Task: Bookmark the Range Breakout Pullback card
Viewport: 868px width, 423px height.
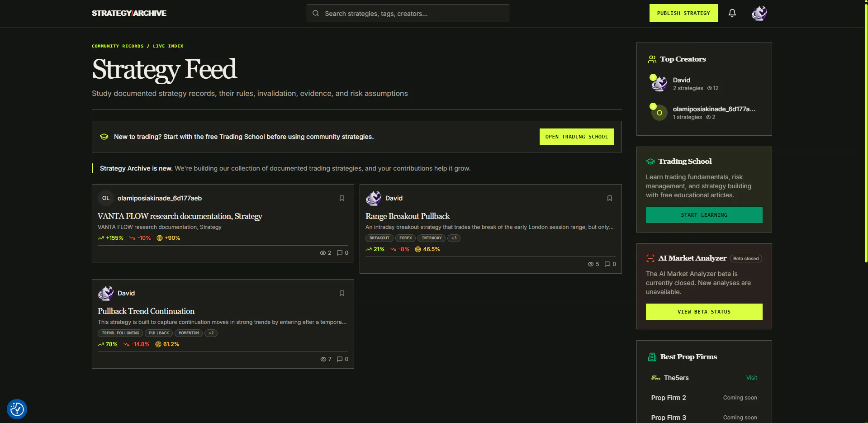Action: point(609,198)
